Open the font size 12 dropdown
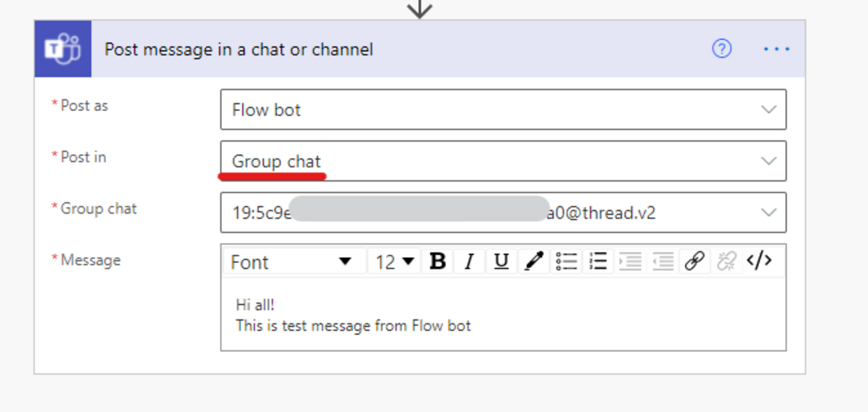Screen dimensions: 868x412 [394, 262]
